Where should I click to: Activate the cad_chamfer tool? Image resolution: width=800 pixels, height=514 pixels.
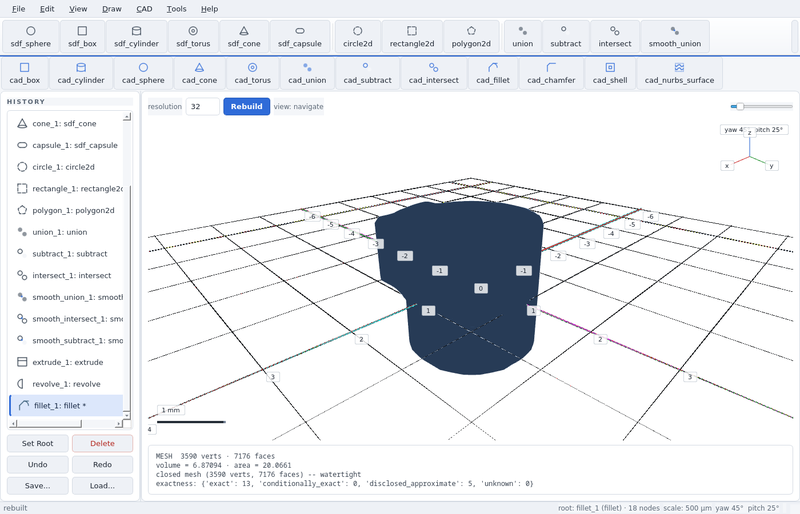click(551, 73)
